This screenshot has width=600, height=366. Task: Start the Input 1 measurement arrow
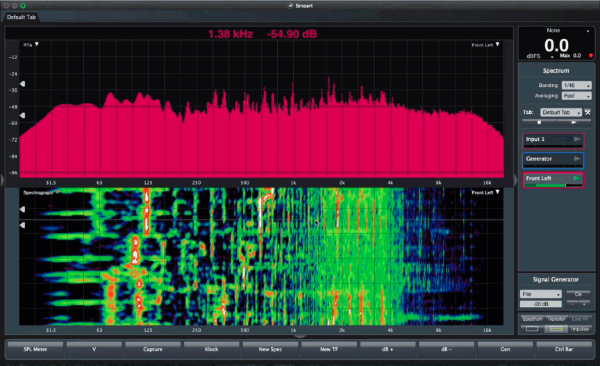(577, 139)
